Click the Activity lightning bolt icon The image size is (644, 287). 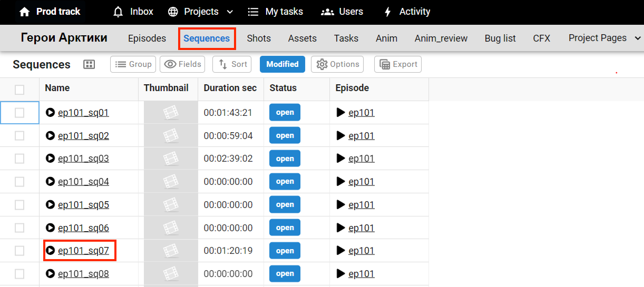(x=388, y=12)
